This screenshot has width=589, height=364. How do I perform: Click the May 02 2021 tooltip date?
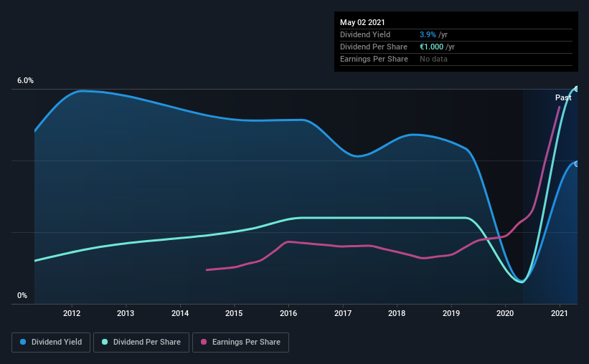362,22
